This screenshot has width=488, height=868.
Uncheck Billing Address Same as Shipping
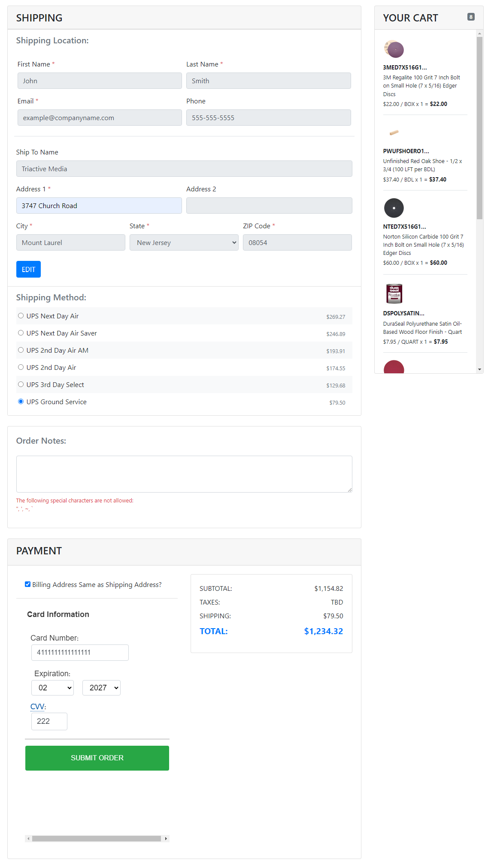(27, 584)
